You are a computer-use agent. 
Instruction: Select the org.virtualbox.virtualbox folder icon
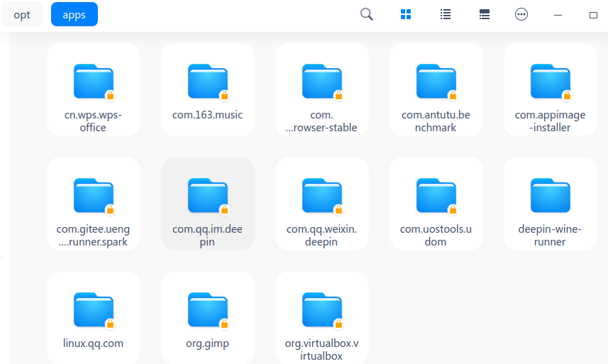click(322, 310)
